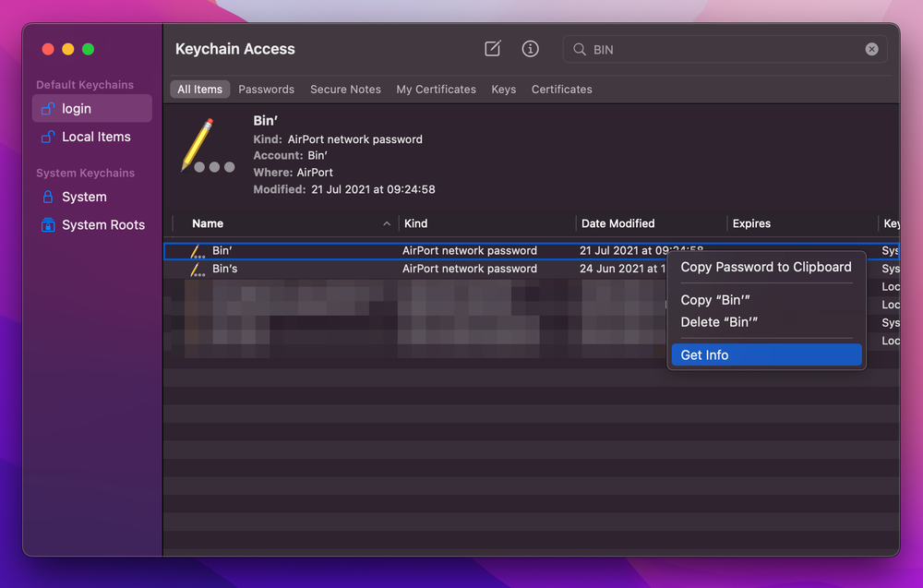This screenshot has width=923, height=588.
Task: Choose Copy “Bin’” from context menu
Action: click(x=766, y=300)
